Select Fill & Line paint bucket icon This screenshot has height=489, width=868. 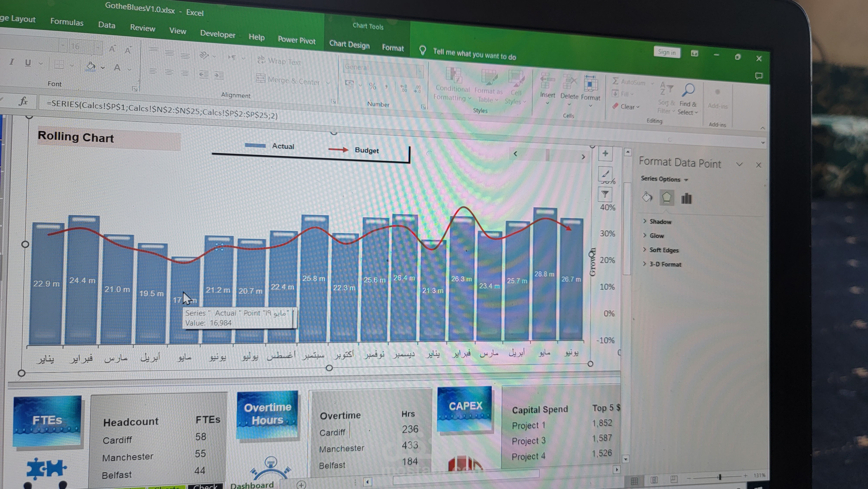point(647,197)
